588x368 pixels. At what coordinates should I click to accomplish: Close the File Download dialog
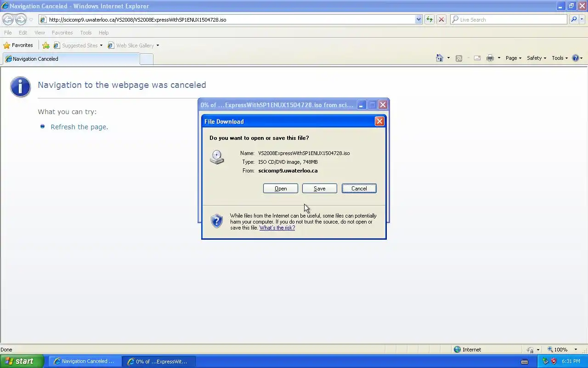pyautogui.click(x=379, y=121)
